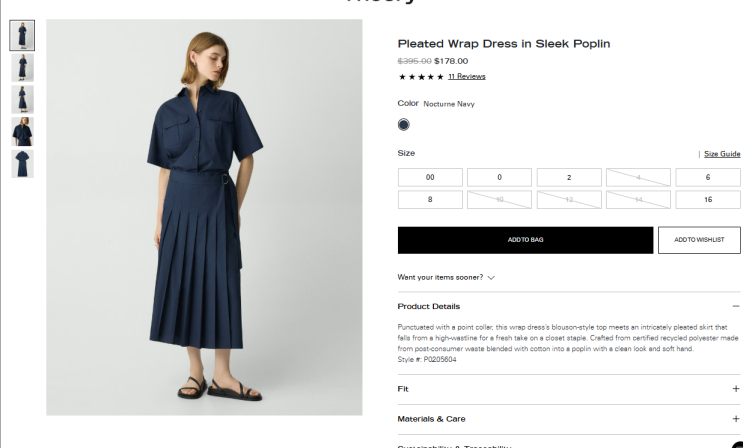Screen dimensions: 743x448
Task: Select size 00
Action: click(430, 177)
